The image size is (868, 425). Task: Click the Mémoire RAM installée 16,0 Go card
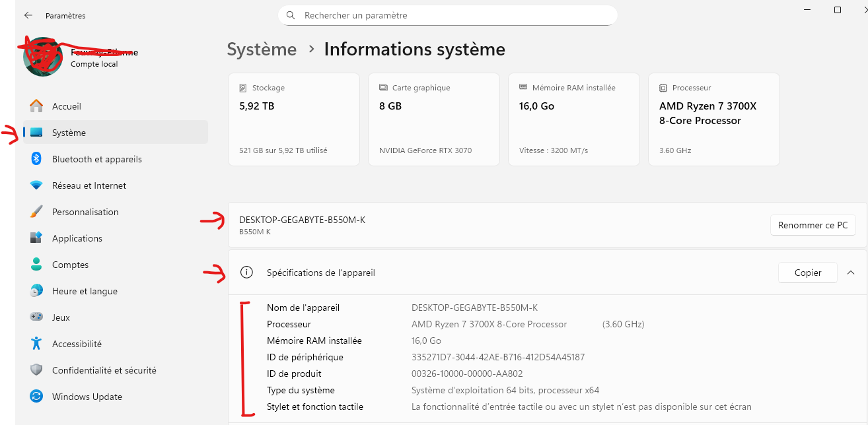tap(574, 119)
